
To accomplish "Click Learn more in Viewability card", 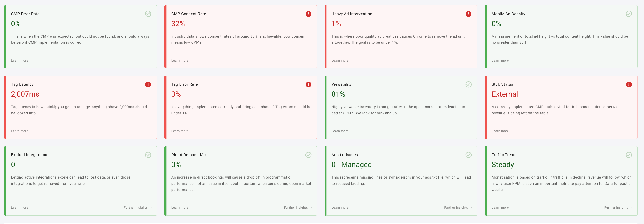I will point(340,131).
